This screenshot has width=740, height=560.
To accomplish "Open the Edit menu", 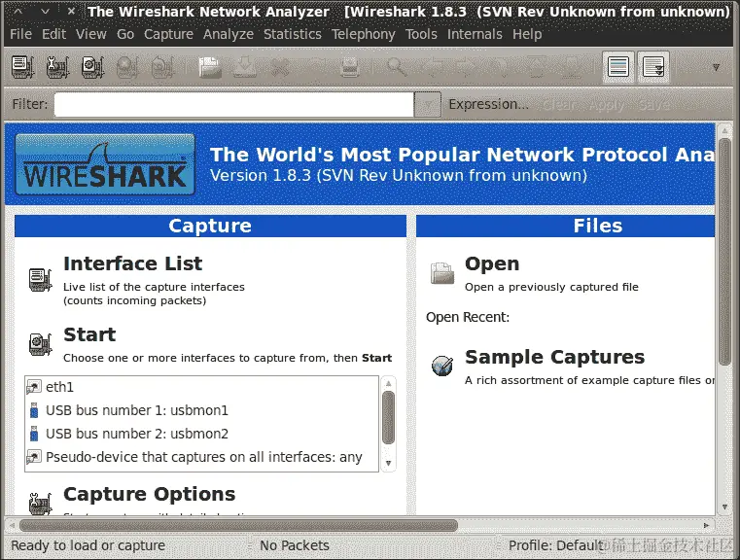I will 53,34.
